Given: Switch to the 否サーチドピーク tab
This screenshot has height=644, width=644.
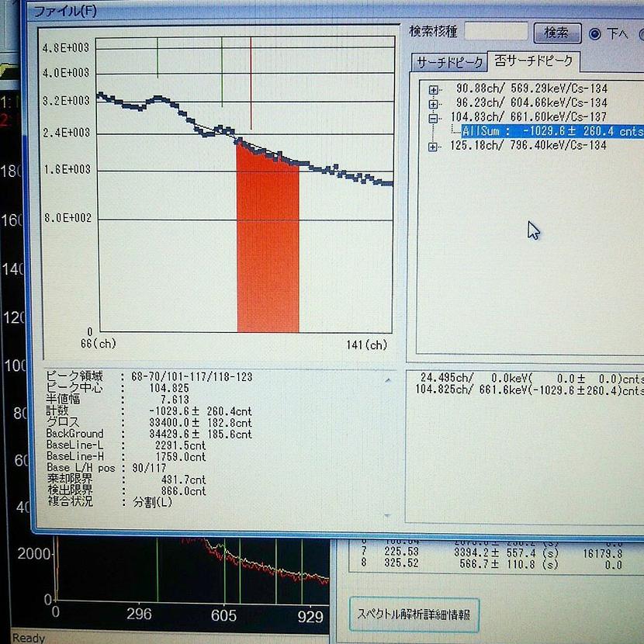Looking at the screenshot, I should point(535,61).
